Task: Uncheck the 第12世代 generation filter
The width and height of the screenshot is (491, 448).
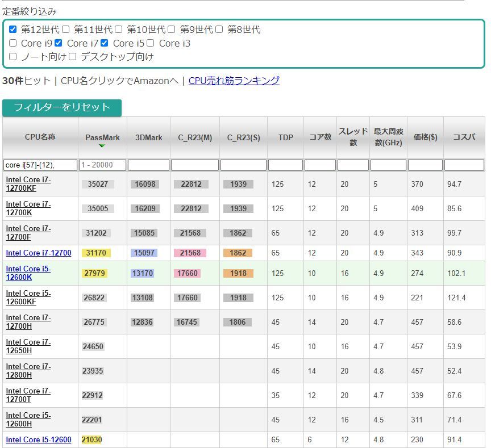Action: point(13,29)
